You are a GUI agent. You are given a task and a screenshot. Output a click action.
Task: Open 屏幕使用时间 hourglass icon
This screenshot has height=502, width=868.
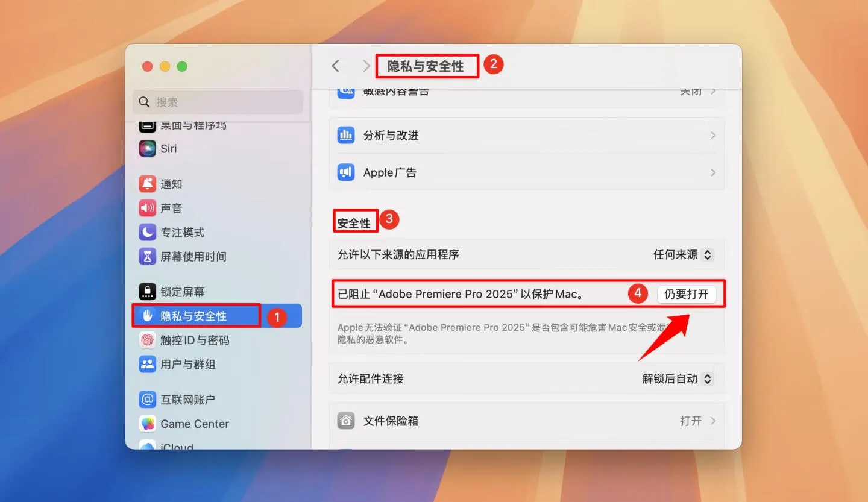click(148, 256)
